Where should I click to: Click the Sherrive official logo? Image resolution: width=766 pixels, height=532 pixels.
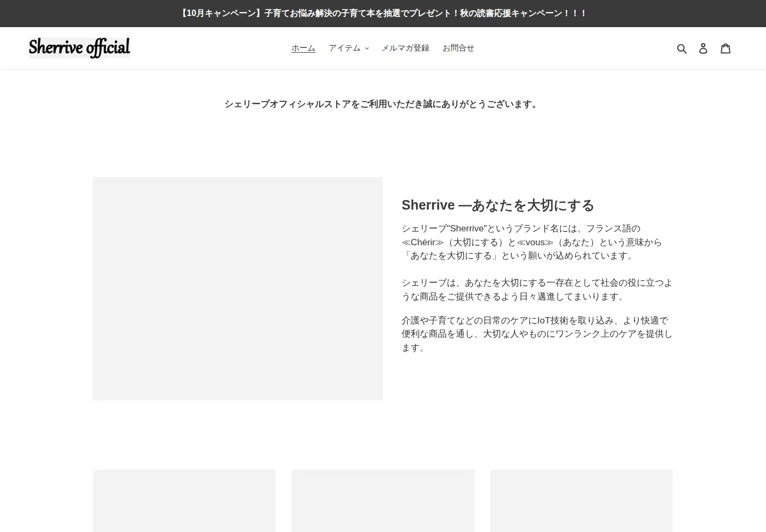[79, 48]
